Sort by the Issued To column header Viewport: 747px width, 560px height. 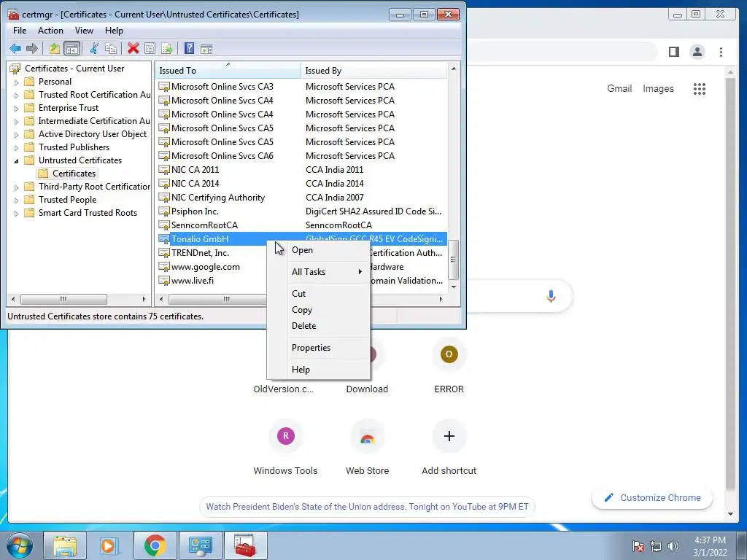tap(228, 71)
